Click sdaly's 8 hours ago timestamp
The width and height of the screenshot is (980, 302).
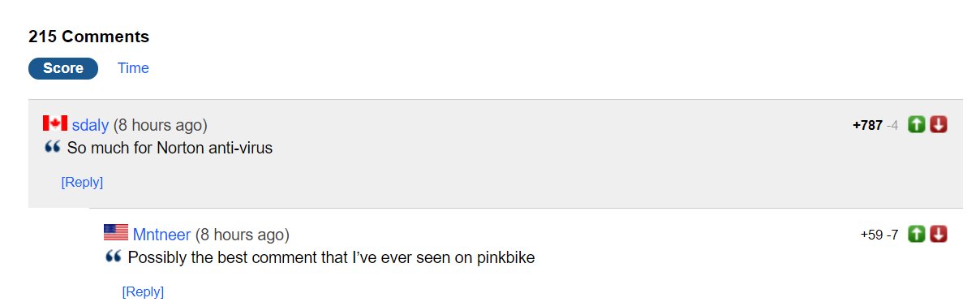[161, 125]
